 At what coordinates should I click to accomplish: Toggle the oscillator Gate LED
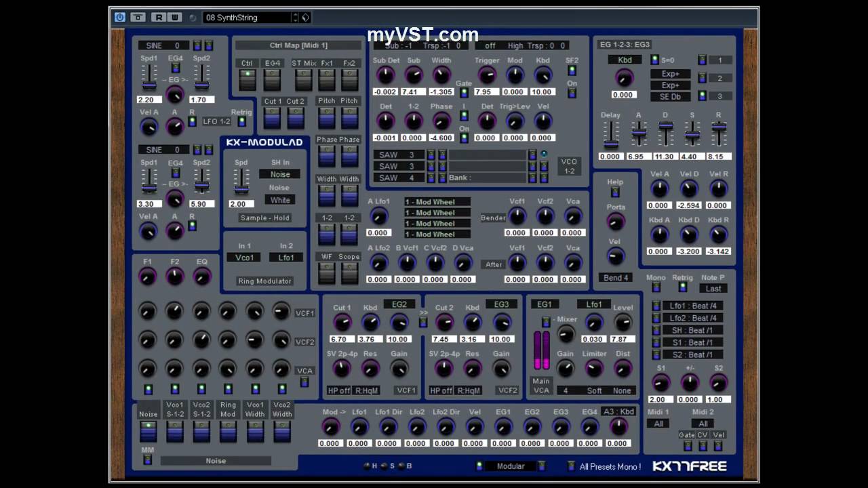(x=464, y=93)
